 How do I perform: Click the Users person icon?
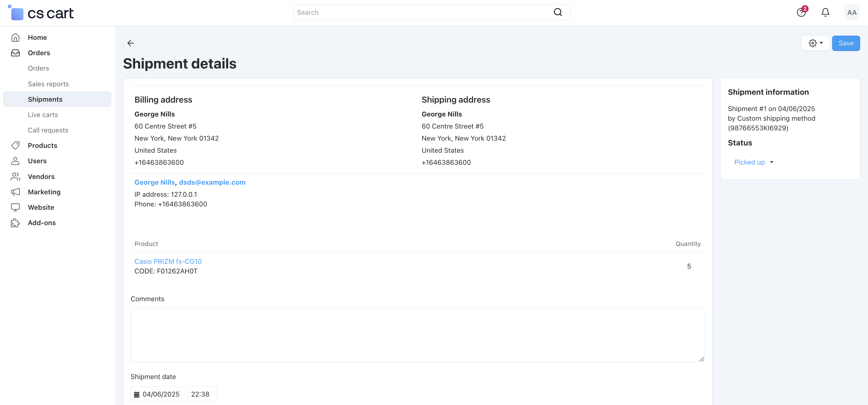tap(15, 161)
